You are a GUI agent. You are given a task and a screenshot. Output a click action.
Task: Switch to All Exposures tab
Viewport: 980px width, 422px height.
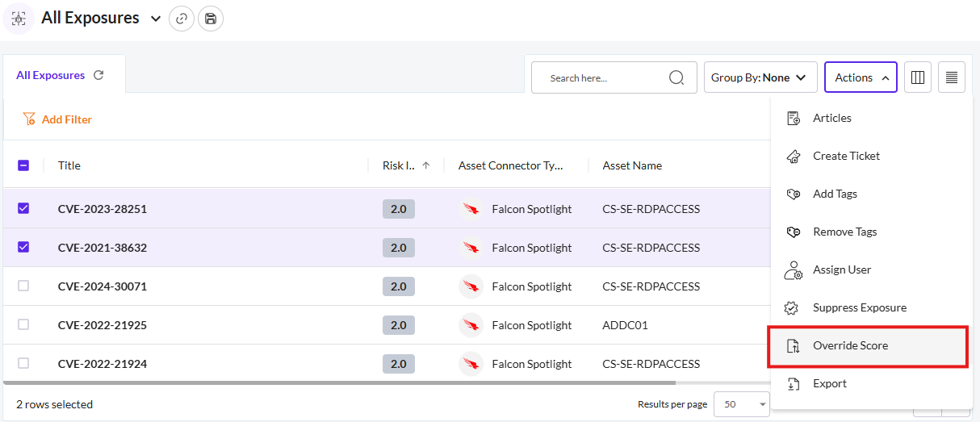50,75
